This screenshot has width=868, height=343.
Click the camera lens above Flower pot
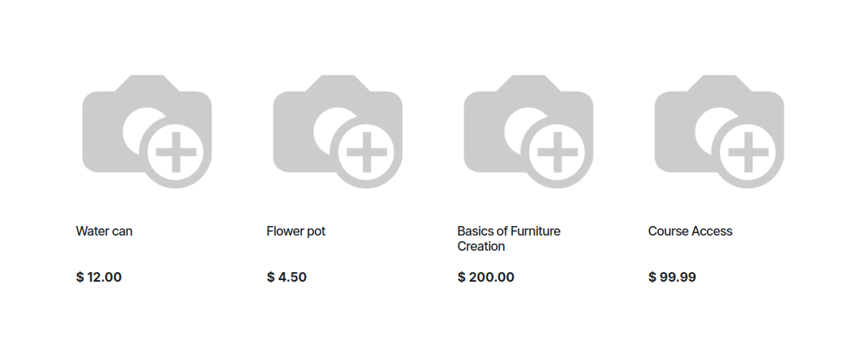326,129
